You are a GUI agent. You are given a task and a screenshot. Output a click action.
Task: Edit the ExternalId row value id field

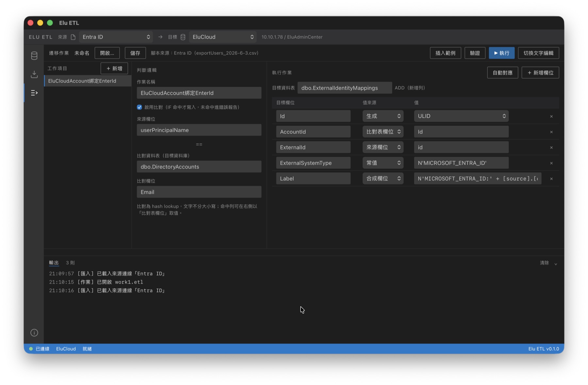click(461, 147)
